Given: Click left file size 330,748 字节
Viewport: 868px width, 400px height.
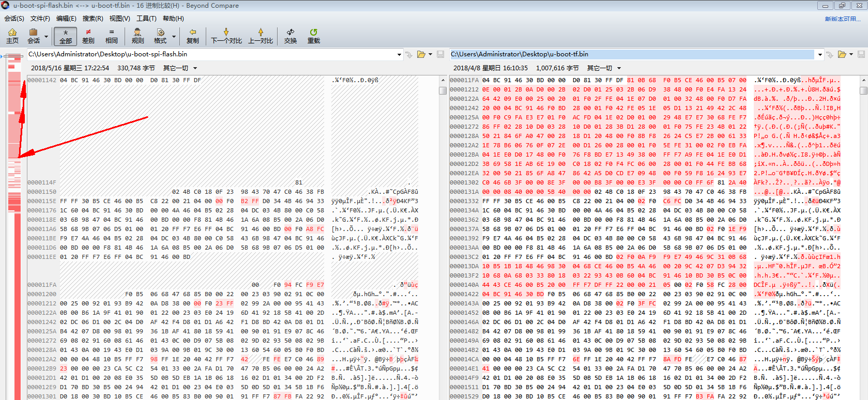Looking at the screenshot, I should 136,68.
